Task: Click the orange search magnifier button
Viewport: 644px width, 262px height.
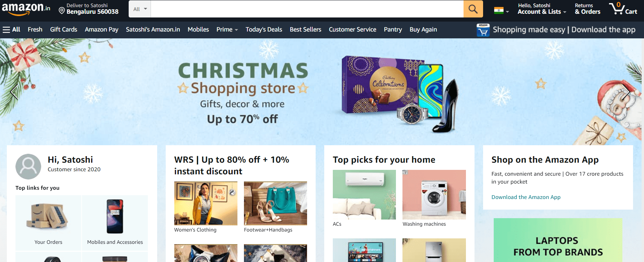Action: click(x=473, y=9)
